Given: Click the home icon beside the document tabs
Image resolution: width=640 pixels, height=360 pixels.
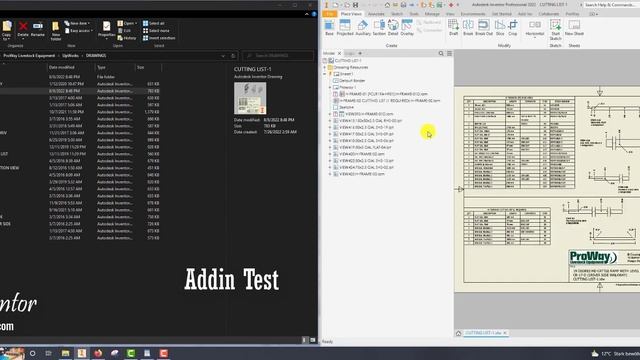Looking at the screenshot, I should 458,333.
